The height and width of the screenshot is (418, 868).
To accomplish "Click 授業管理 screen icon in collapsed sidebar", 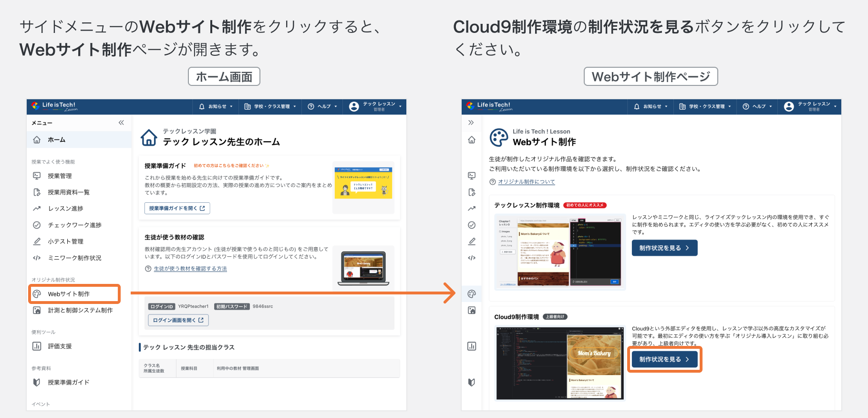I will (x=472, y=176).
